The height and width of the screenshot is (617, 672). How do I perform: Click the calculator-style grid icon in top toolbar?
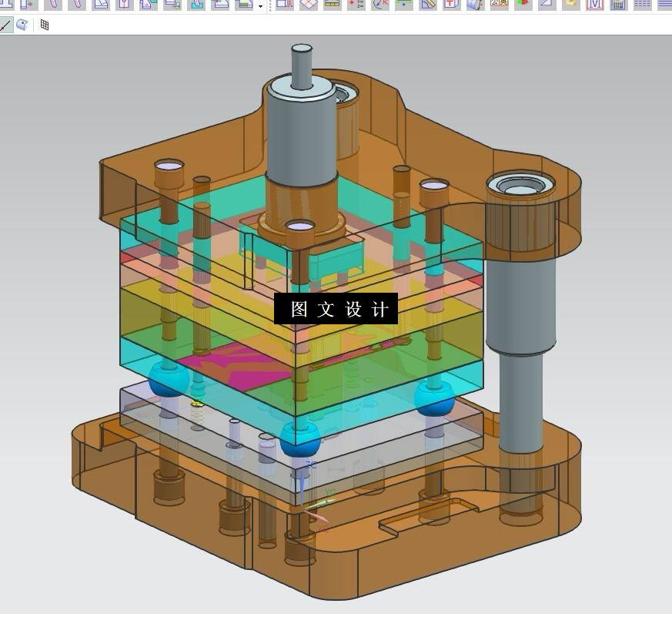click(618, 5)
